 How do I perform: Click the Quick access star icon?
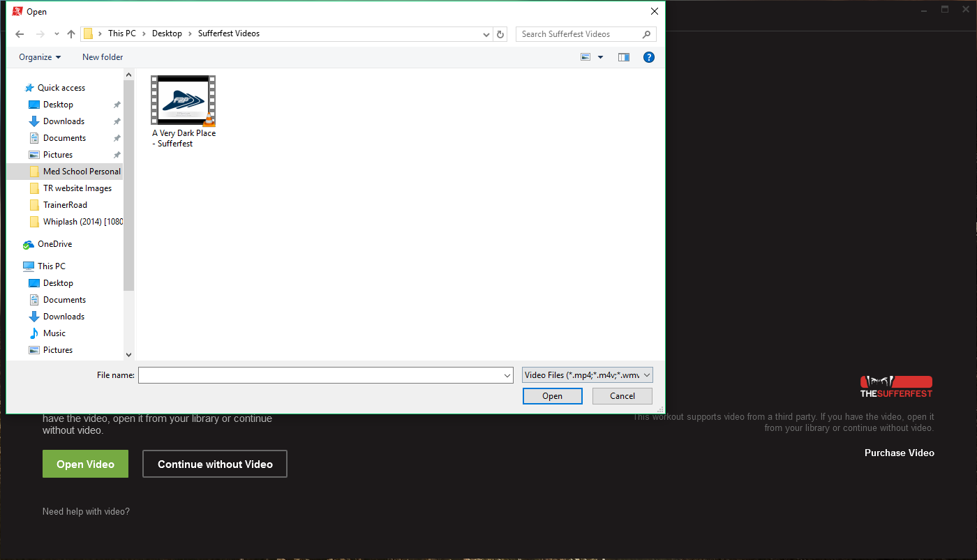(x=29, y=88)
